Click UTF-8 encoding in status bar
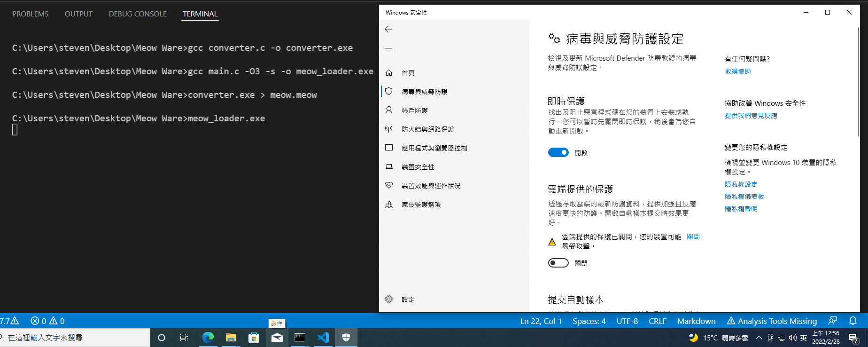The width and height of the screenshot is (868, 347). (x=627, y=321)
